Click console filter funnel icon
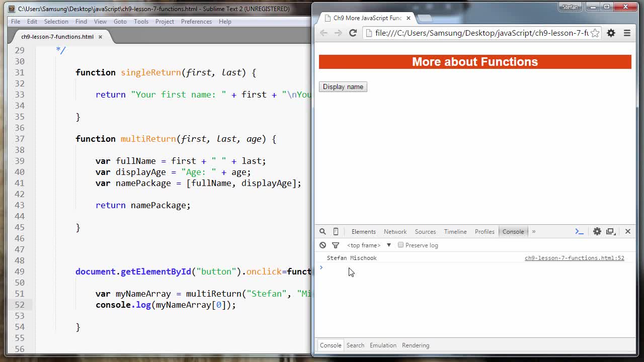This screenshot has width=644, height=362. pos(335,245)
